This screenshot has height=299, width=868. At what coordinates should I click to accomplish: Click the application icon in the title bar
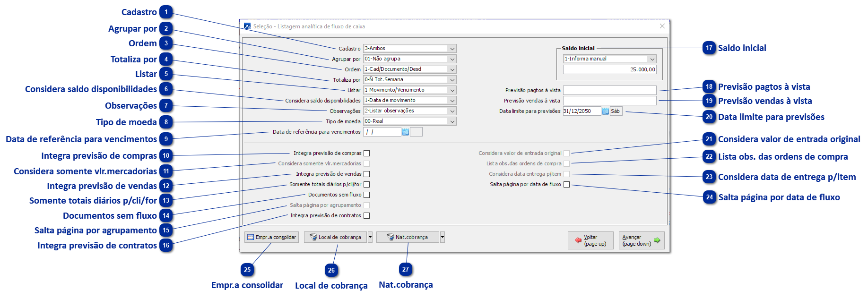tap(247, 26)
